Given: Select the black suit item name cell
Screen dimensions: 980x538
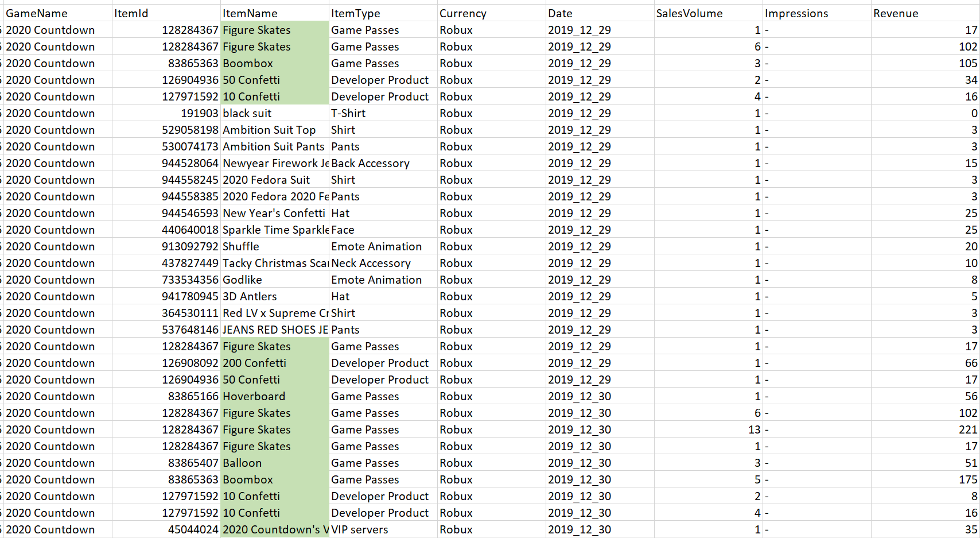Looking at the screenshot, I should point(274,113).
